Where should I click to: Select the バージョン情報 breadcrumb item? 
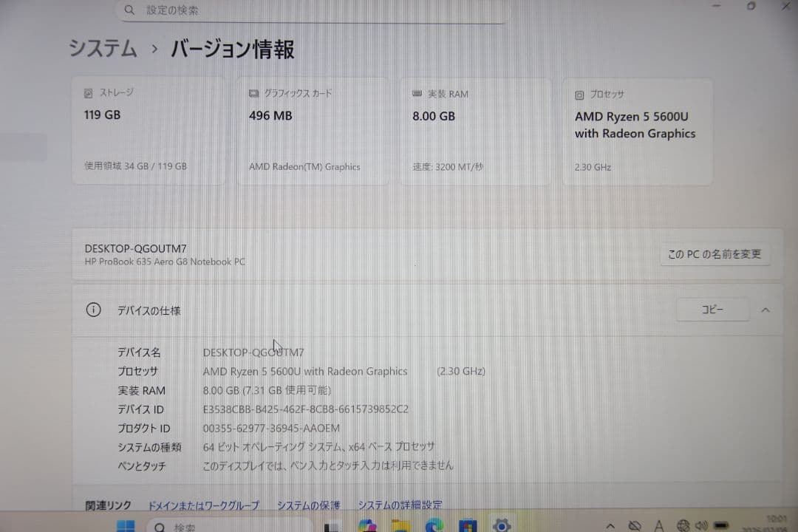(x=231, y=49)
